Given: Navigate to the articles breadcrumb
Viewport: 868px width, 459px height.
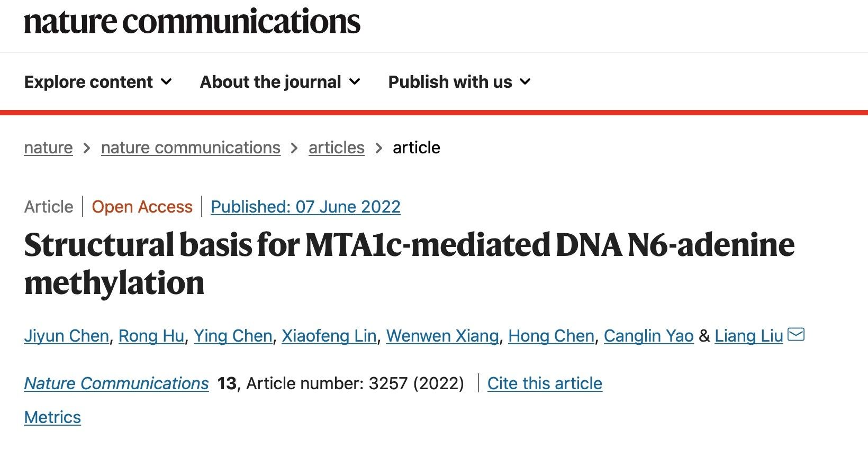Looking at the screenshot, I should point(337,148).
